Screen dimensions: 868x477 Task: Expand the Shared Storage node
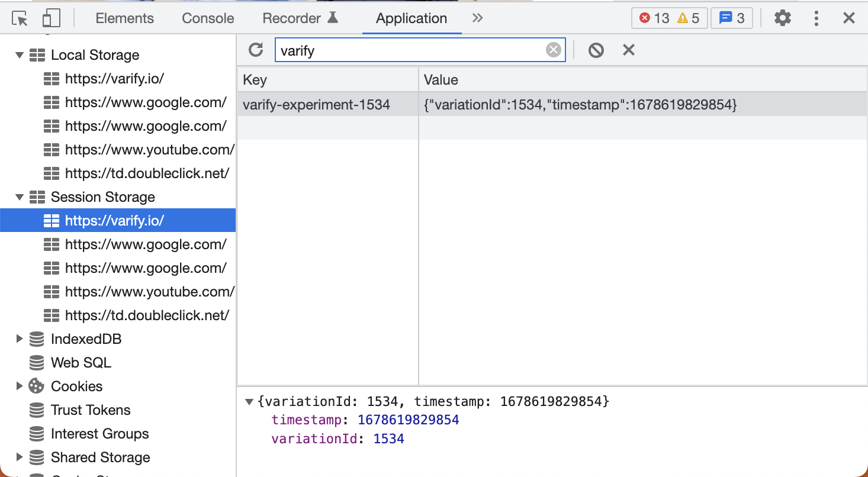(20, 457)
